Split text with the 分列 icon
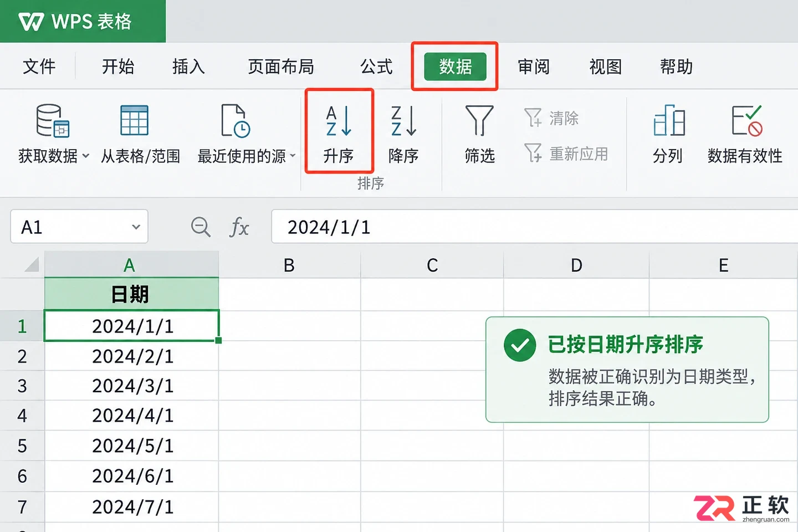The height and width of the screenshot is (532, 798). click(669, 120)
